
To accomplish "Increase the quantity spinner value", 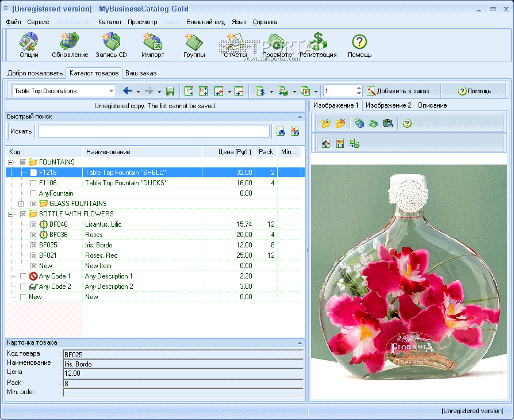I will tap(359, 89).
